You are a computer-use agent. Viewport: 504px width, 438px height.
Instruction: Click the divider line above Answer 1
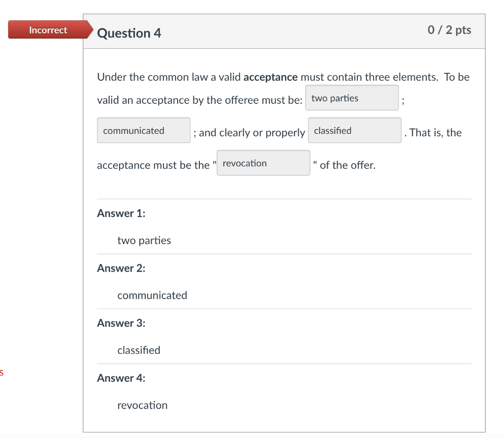283,199
